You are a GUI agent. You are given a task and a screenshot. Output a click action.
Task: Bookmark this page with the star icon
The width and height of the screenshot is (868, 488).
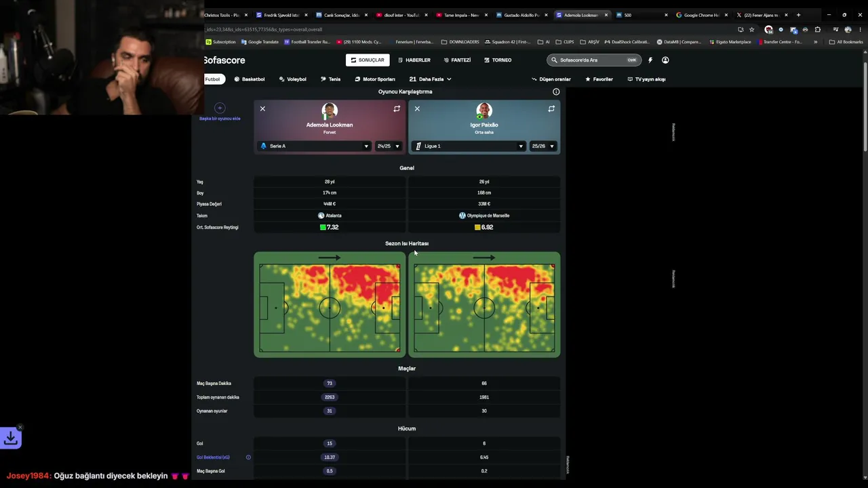[751, 30]
